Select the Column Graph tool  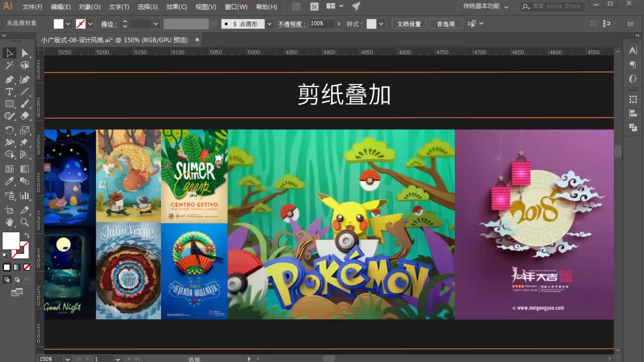25,196
